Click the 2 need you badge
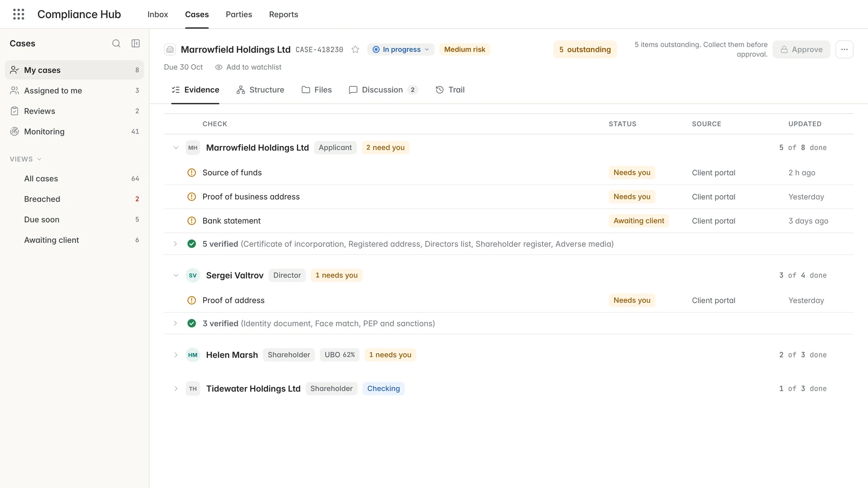 [x=385, y=147]
